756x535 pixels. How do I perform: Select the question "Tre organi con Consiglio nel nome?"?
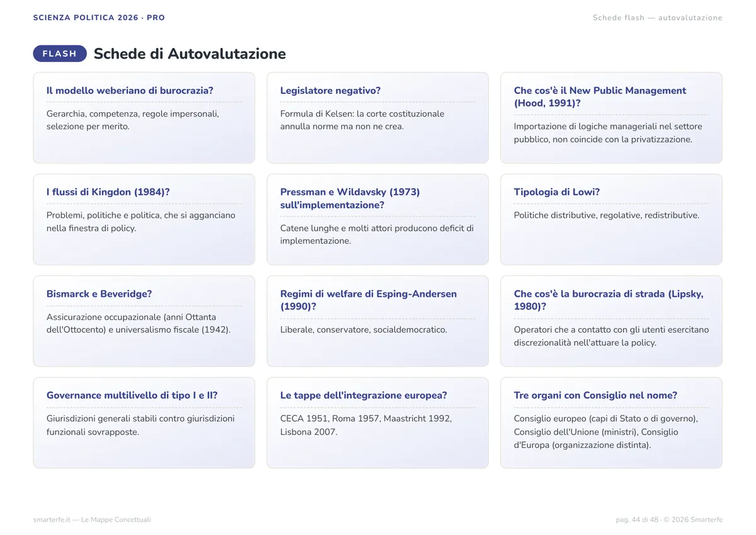[x=595, y=396]
